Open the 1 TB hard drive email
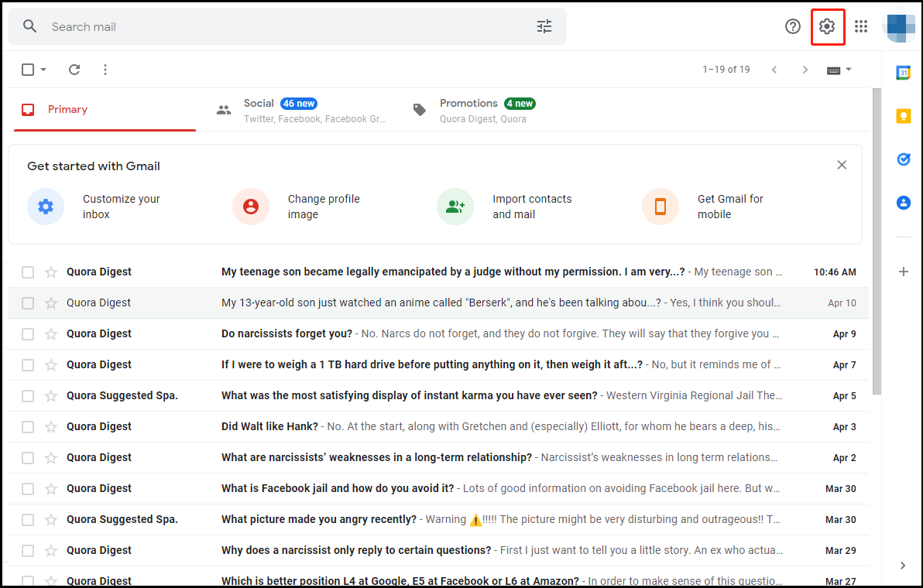This screenshot has height=588, width=923. point(438,365)
